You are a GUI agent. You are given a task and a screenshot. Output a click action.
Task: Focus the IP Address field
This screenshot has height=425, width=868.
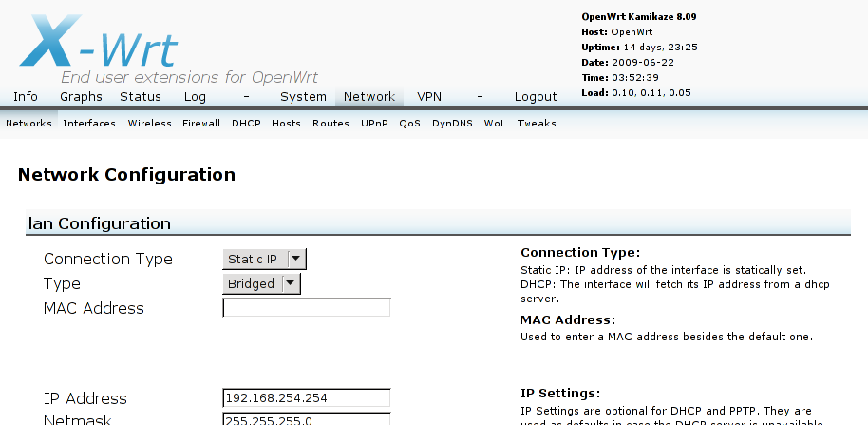(x=306, y=397)
